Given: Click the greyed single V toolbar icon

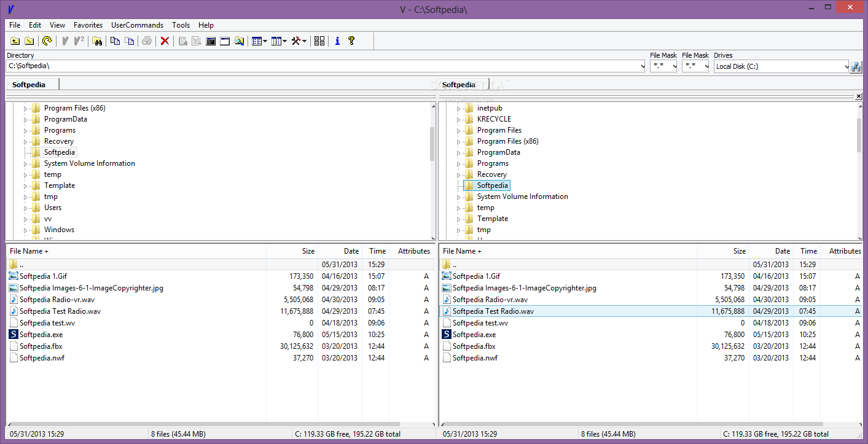Looking at the screenshot, I should (x=65, y=41).
